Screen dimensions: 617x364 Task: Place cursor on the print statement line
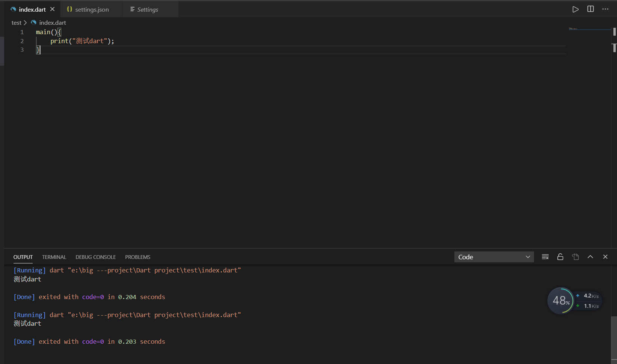point(82,41)
